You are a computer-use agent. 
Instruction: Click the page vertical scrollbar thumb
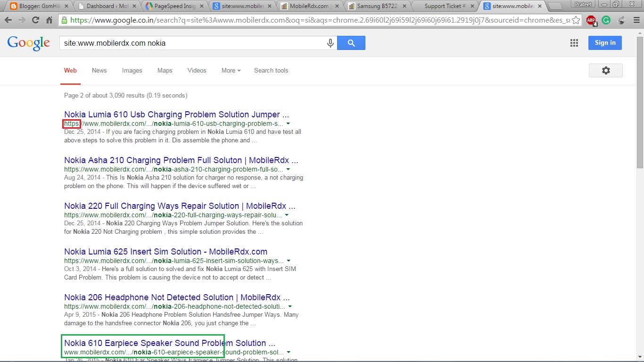640,102
